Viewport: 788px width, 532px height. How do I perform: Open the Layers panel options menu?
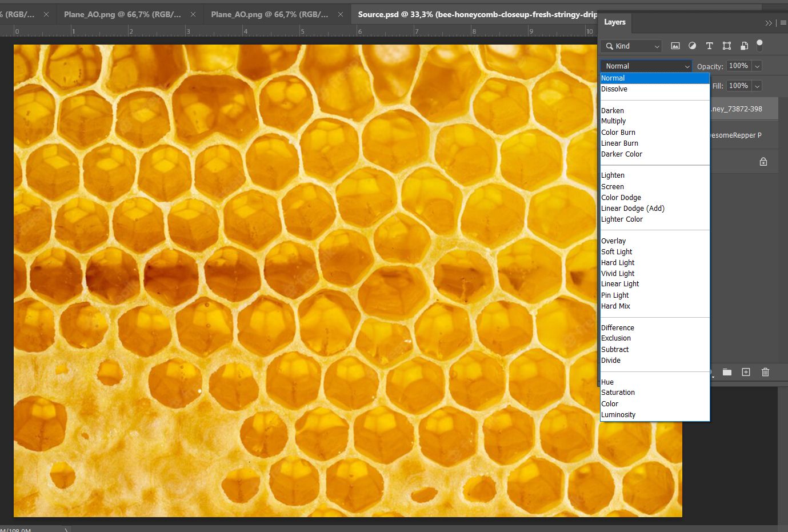click(783, 23)
